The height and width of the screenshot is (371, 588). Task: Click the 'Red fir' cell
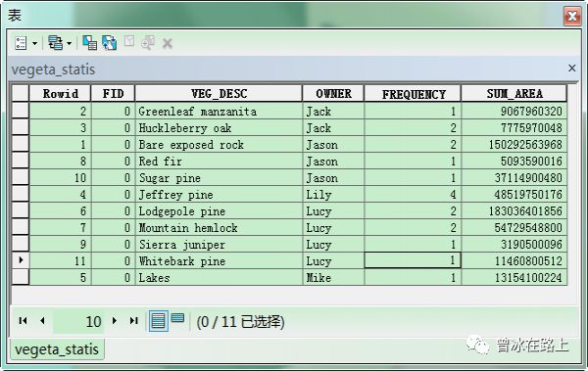tap(219, 162)
